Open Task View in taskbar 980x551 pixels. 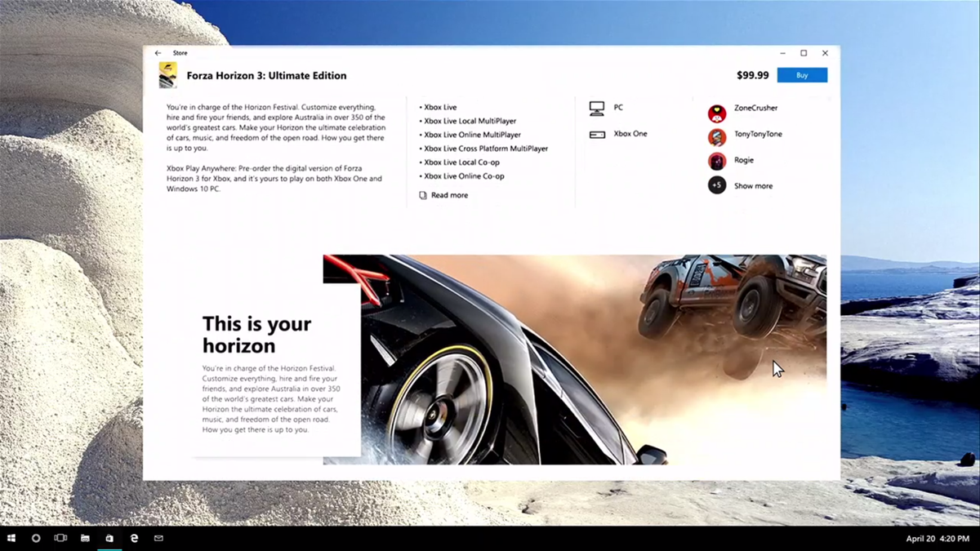[x=60, y=539]
